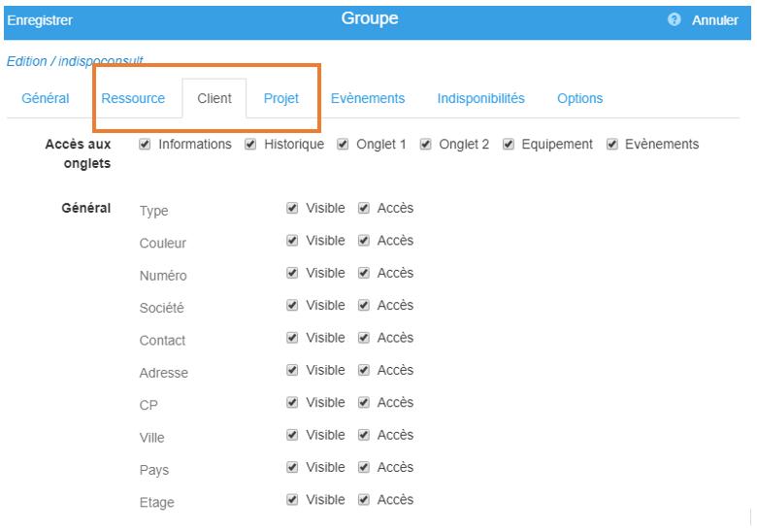This screenshot has height=532, width=757.
Task: Go to the Evènements tab
Action: click(x=368, y=98)
